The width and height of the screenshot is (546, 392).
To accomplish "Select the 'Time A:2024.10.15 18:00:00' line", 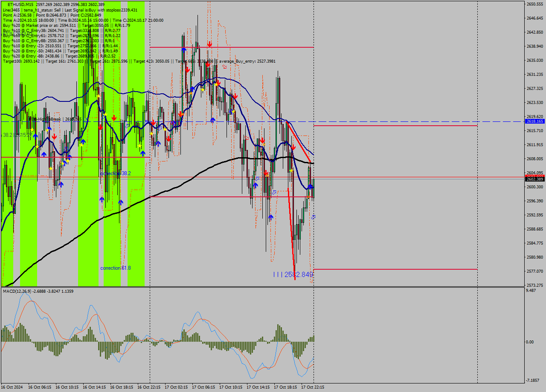I will coord(83,20).
